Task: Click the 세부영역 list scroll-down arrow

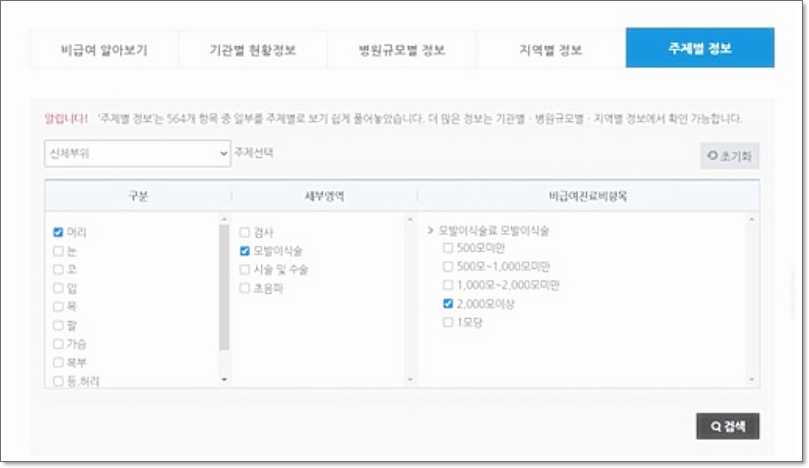Action: 410,379
